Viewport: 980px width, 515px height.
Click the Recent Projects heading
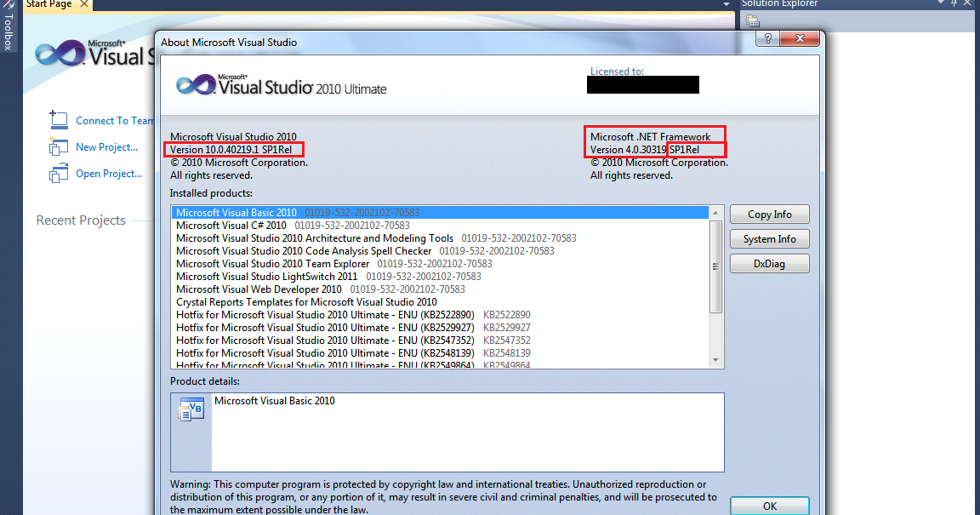[81, 220]
